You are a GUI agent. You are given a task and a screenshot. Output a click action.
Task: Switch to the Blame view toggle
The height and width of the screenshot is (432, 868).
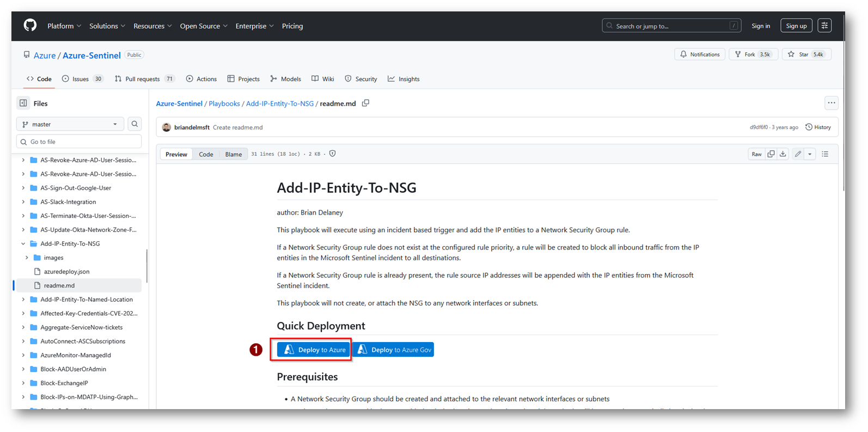(234, 154)
